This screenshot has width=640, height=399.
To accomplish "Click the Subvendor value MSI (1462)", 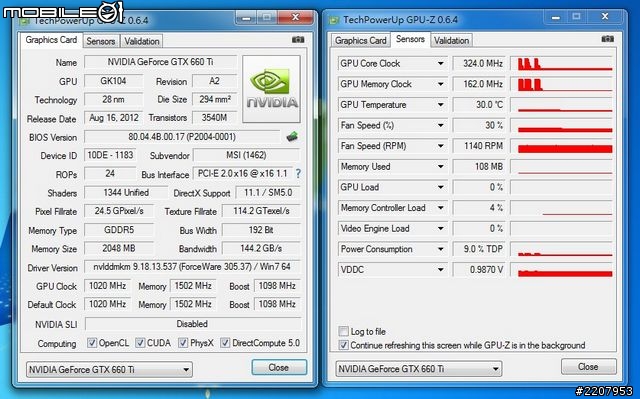I will (247, 155).
